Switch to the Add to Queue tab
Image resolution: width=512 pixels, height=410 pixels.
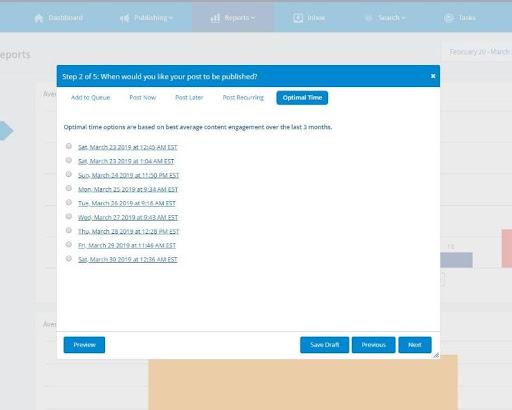click(x=90, y=98)
